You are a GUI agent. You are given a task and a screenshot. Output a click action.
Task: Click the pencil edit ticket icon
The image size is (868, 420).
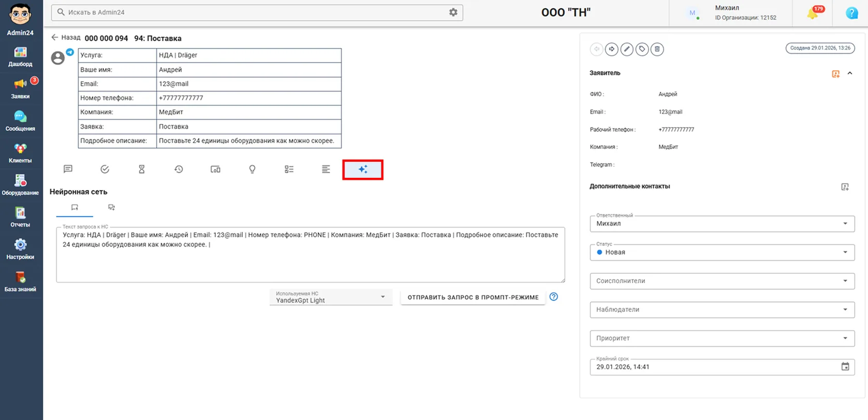tap(627, 49)
